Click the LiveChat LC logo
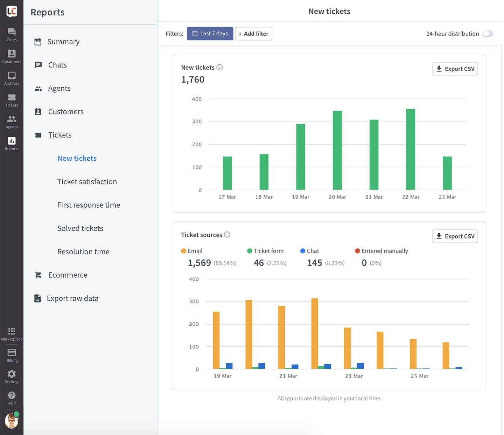 coord(12,12)
